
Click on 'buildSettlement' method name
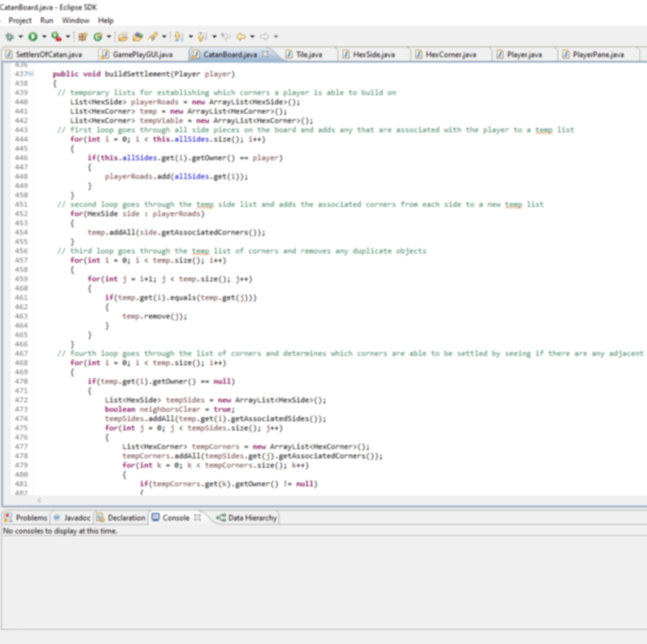pos(137,74)
